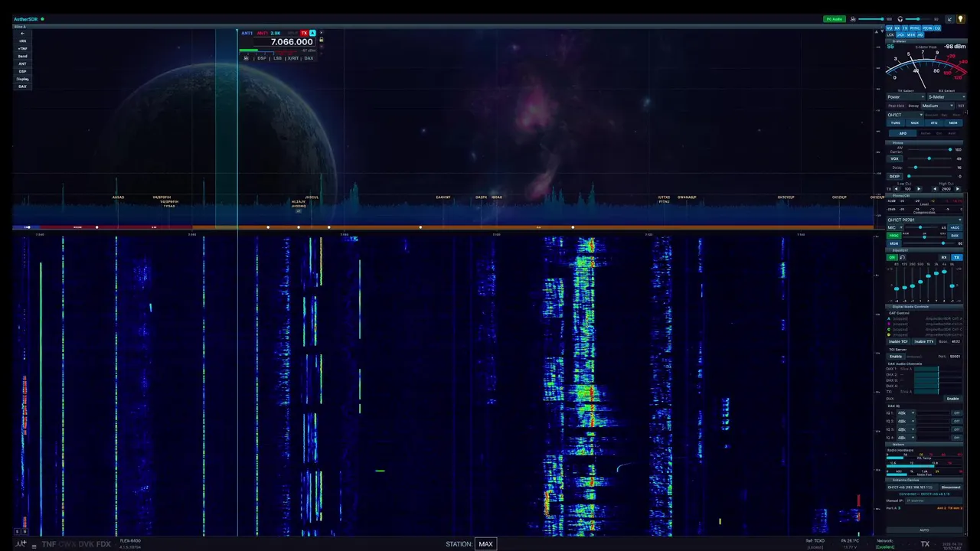Open the OH1CT profile dropdown
The image size is (980, 551).
click(906, 114)
